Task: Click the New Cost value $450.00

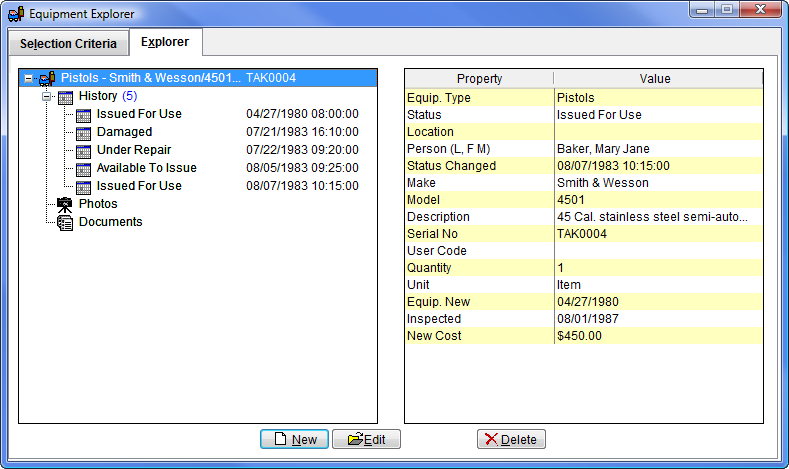Action: click(579, 336)
